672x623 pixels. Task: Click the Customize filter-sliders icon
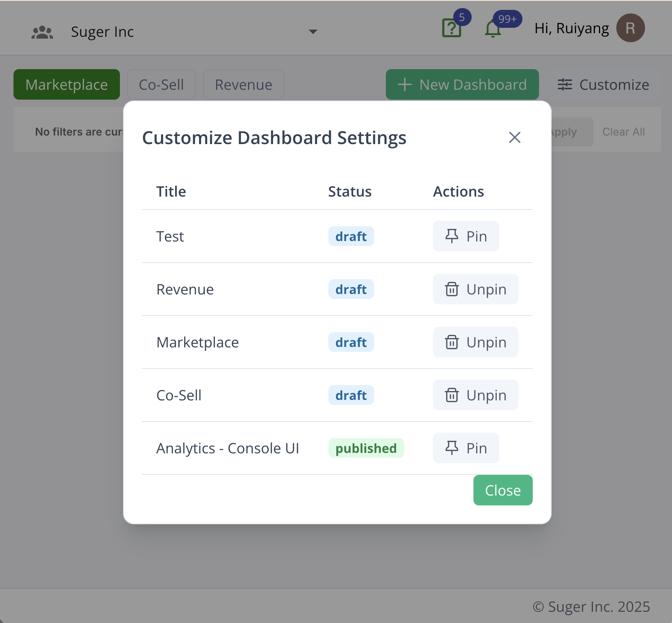[565, 84]
